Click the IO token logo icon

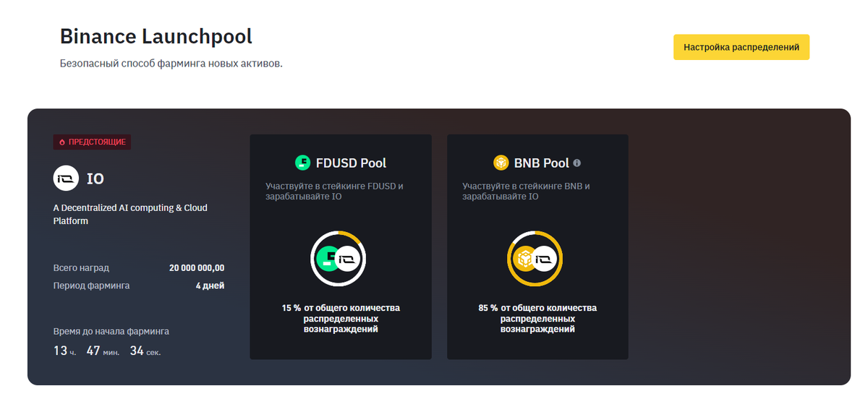point(66,179)
